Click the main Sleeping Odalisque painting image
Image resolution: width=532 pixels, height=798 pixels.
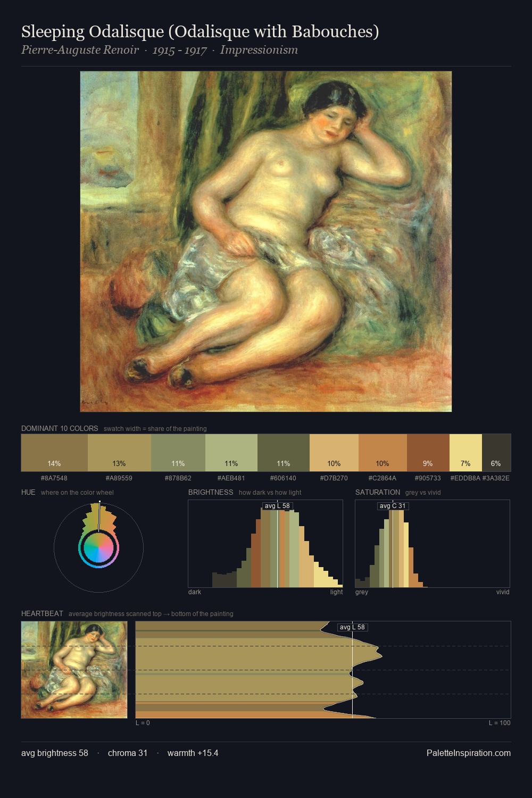tap(266, 242)
